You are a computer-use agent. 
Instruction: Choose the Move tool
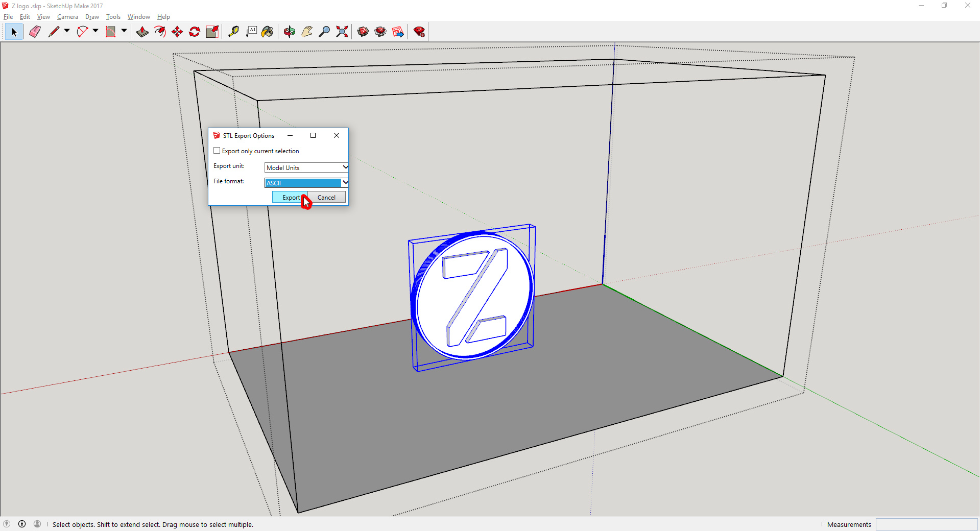pyautogui.click(x=177, y=32)
